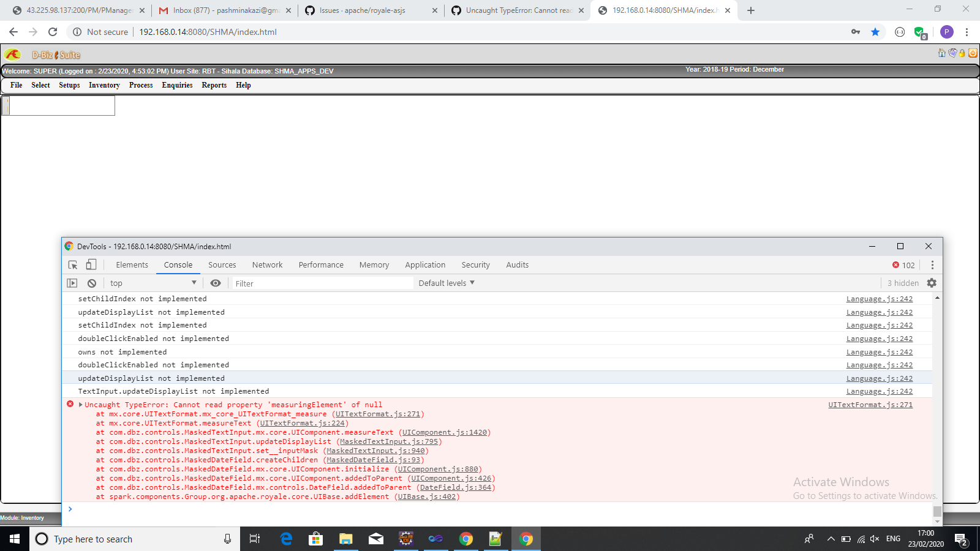Click the orange logout icon in D-Biz header
The image size is (980, 551).
[x=973, y=53]
